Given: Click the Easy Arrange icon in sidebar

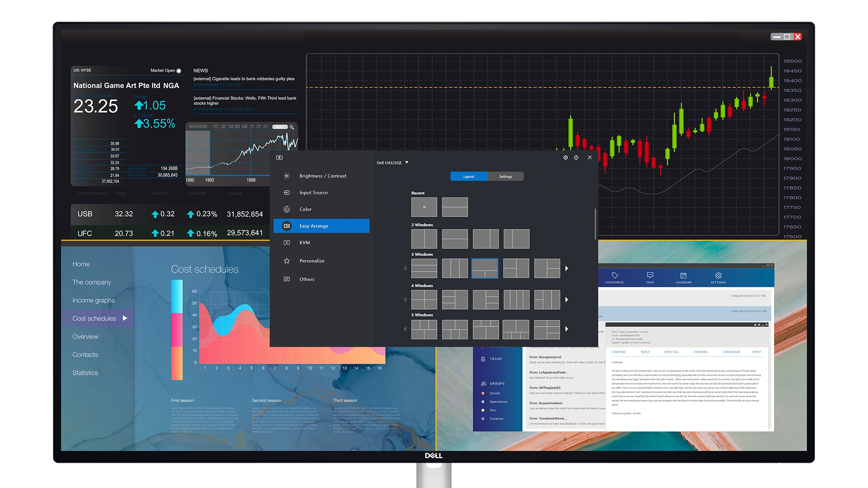Looking at the screenshot, I should (288, 226).
